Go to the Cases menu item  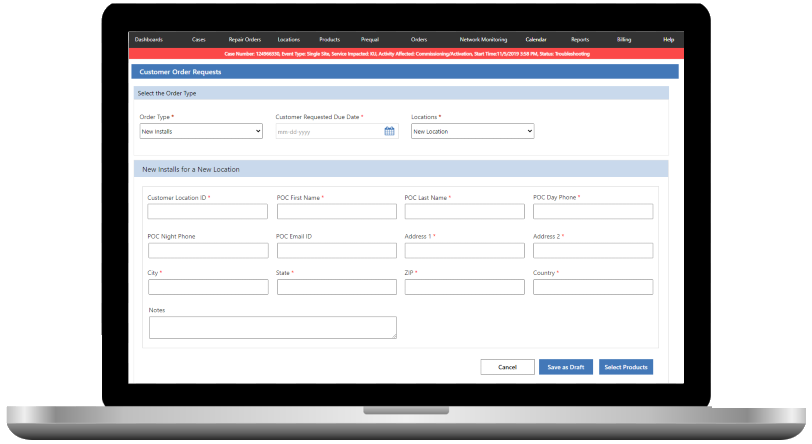(x=199, y=39)
